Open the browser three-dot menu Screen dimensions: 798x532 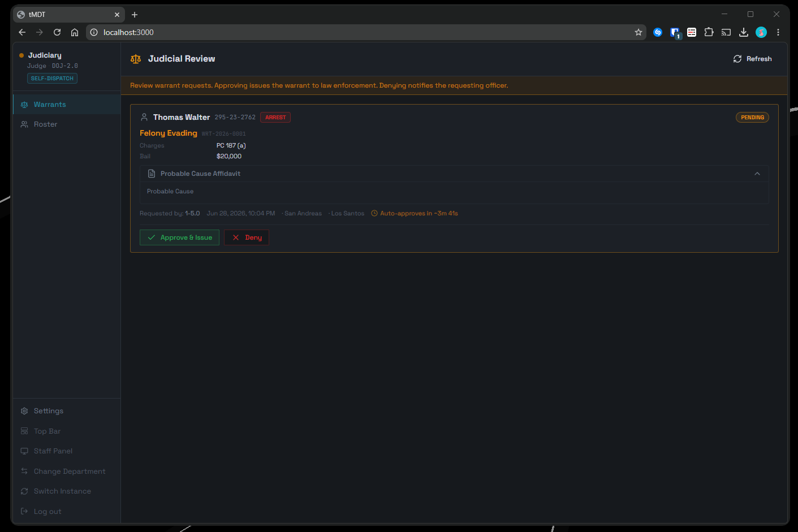(x=778, y=32)
